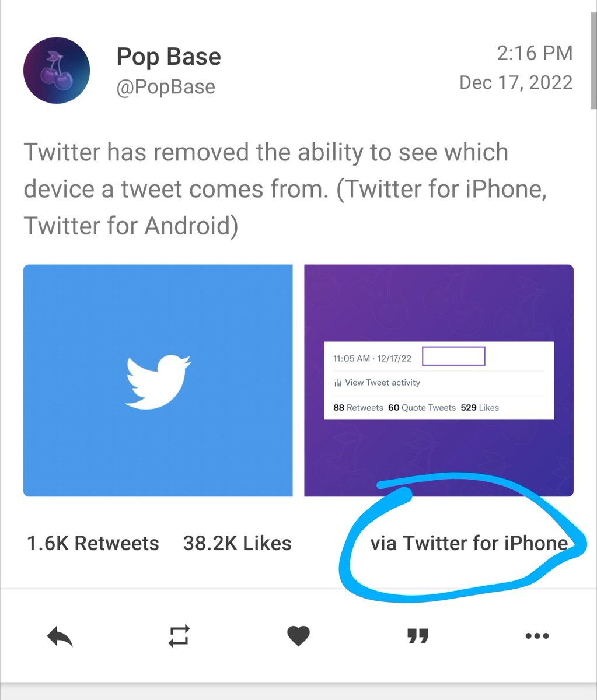The height and width of the screenshot is (700, 597).
Task: Click the reply arrow icon
Action: pyautogui.click(x=60, y=636)
